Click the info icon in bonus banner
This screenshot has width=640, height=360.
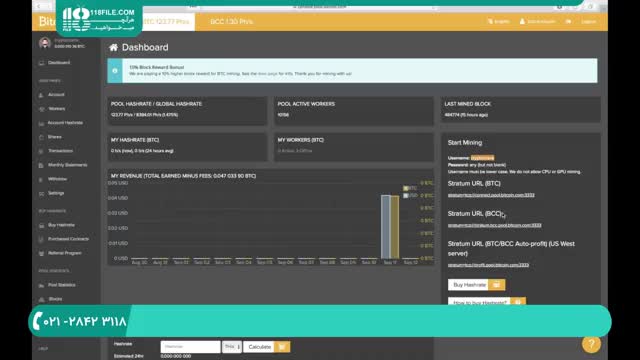[x=115, y=71]
